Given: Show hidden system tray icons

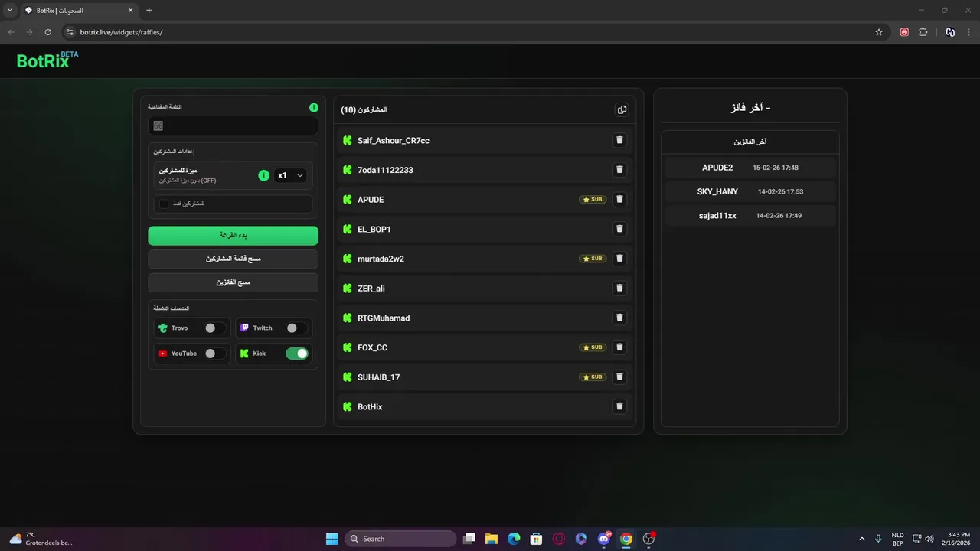Looking at the screenshot, I should tap(862, 539).
